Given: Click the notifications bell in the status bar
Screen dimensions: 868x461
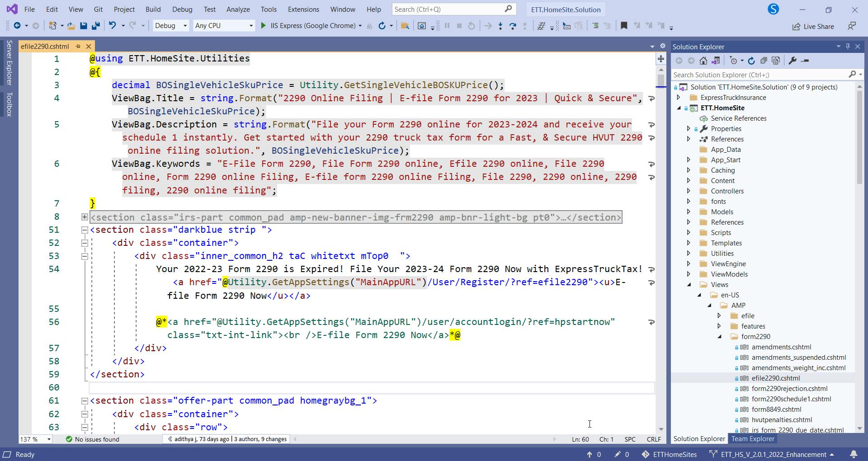Looking at the screenshot, I should coord(854,454).
